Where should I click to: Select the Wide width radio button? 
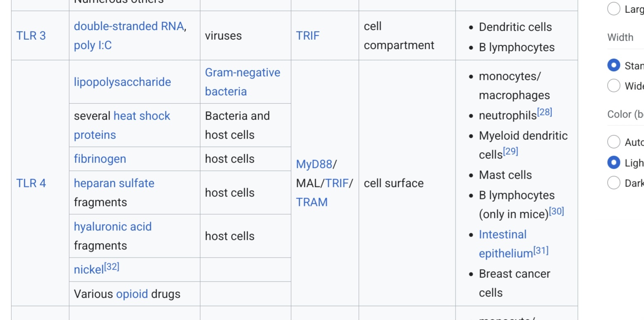pos(614,86)
